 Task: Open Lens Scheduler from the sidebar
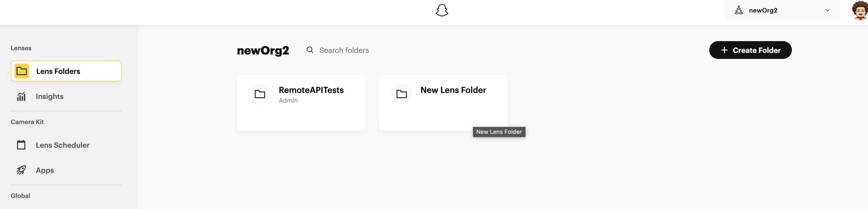(x=63, y=145)
